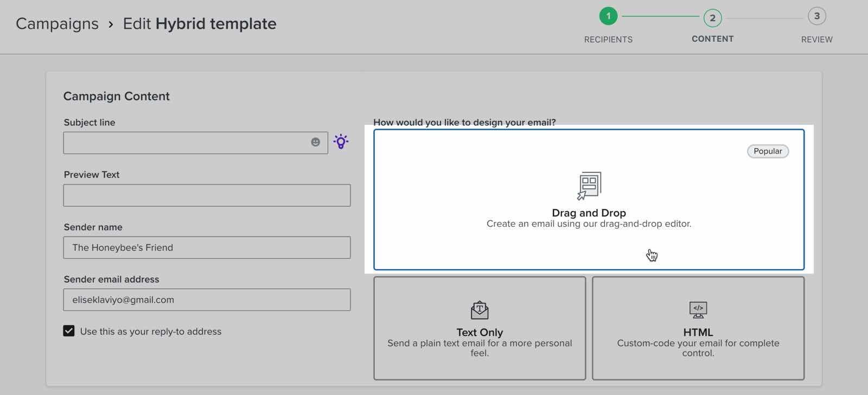This screenshot has height=395, width=868.
Task: Click into the Preview Text field
Action: pyautogui.click(x=207, y=195)
